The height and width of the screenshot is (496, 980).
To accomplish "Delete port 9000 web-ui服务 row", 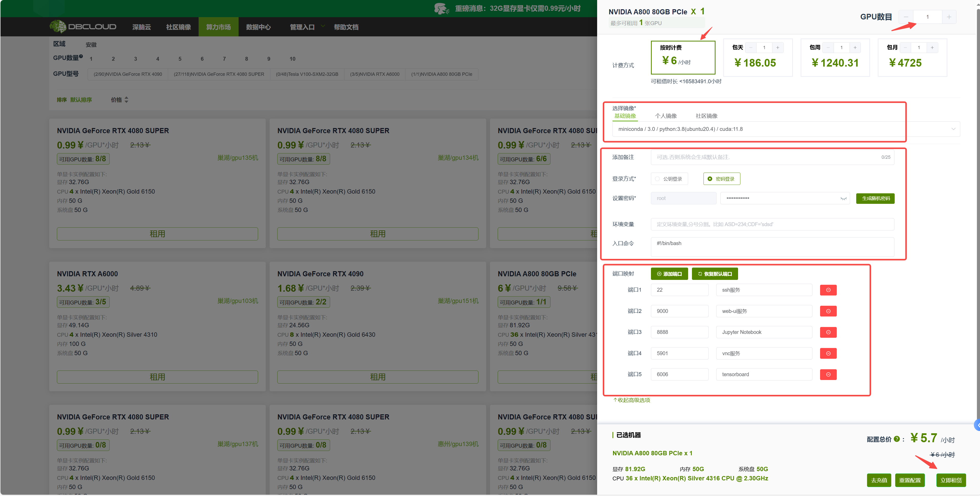I will click(828, 311).
